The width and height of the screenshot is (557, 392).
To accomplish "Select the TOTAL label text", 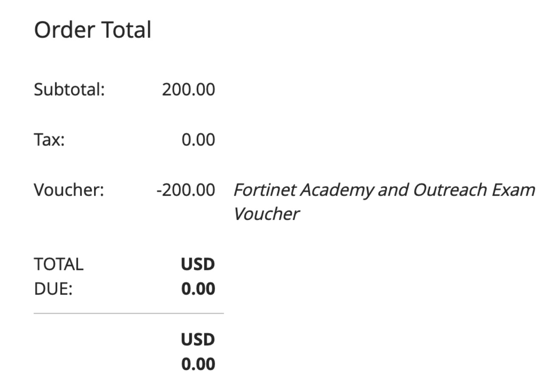I will point(59,264).
